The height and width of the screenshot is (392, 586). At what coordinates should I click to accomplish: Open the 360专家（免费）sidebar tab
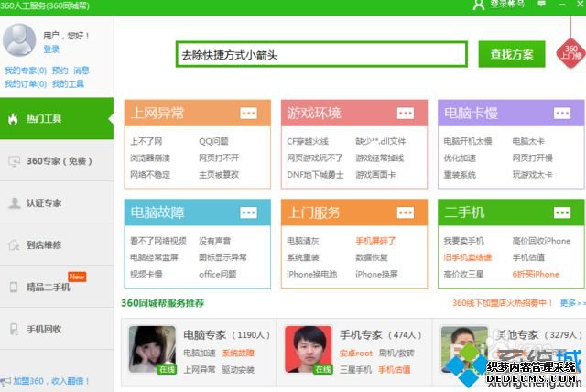point(57,161)
